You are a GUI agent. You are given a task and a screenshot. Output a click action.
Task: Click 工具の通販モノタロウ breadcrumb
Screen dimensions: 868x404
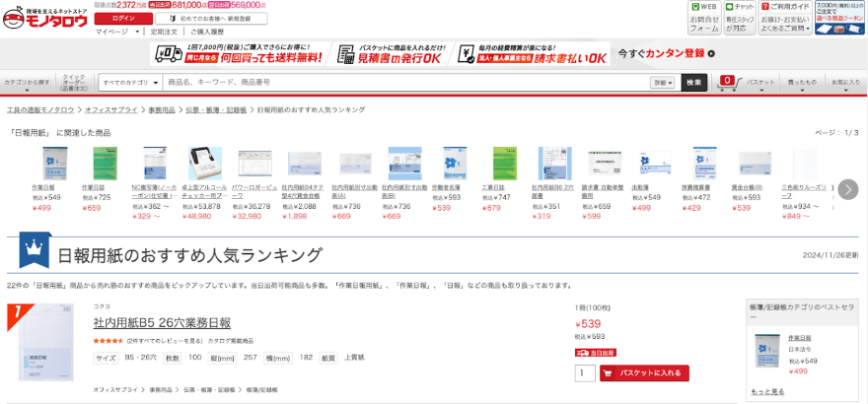tap(40, 109)
